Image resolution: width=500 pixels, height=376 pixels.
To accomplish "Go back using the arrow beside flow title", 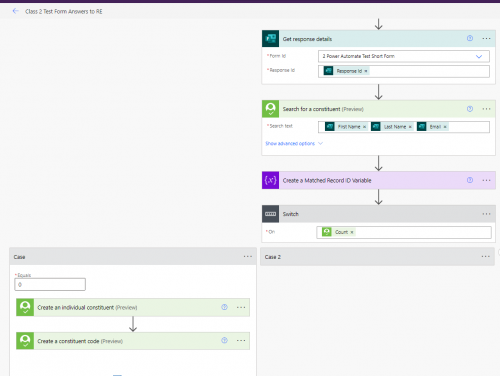I will pyautogui.click(x=15, y=11).
